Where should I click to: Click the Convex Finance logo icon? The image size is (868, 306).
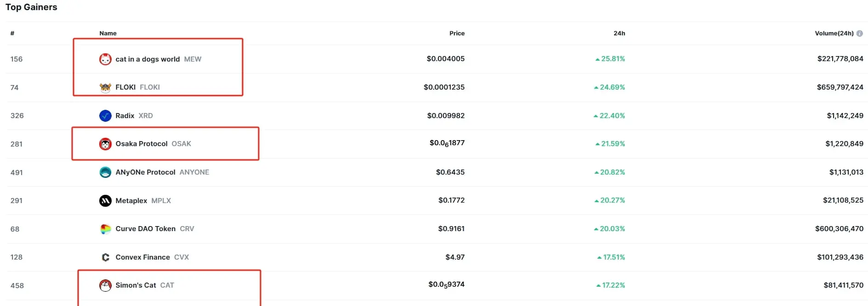(x=105, y=257)
